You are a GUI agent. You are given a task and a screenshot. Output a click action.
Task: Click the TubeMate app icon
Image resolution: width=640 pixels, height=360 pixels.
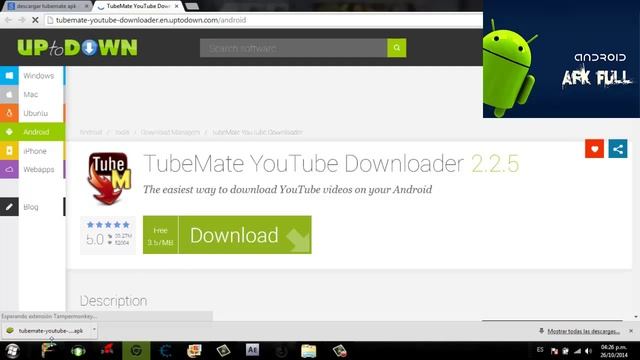[x=109, y=178]
